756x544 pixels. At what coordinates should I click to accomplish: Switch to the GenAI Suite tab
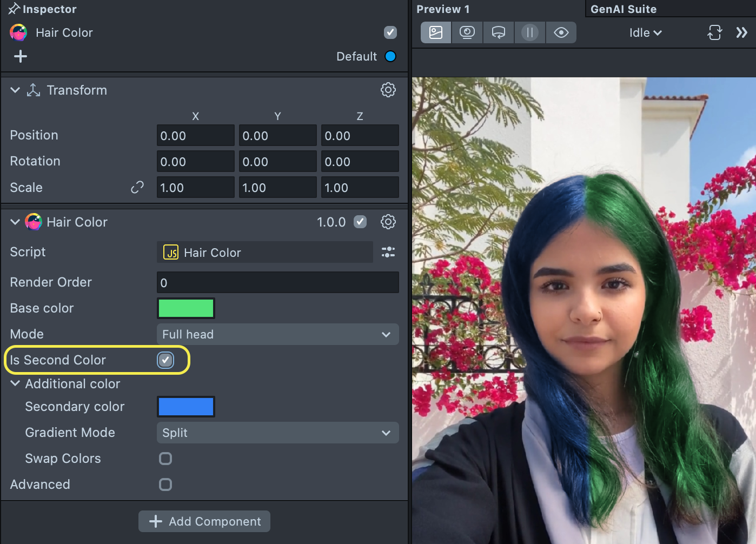pyautogui.click(x=623, y=9)
